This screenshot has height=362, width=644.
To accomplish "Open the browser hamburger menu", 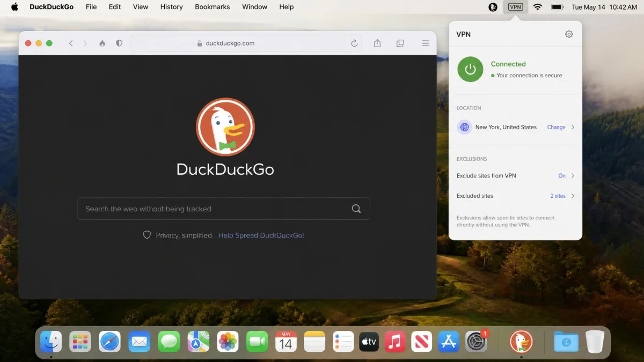I will click(426, 43).
